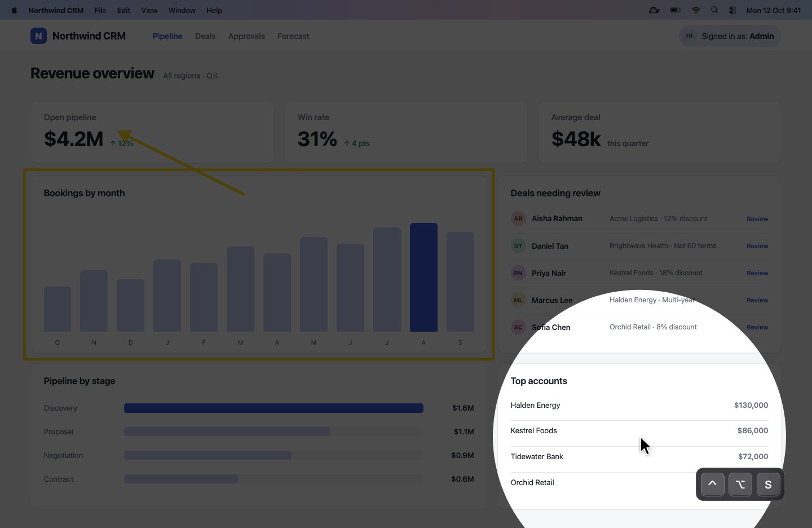Select the bar above label O in Bookings
The height and width of the screenshot is (528, 812).
(58, 309)
